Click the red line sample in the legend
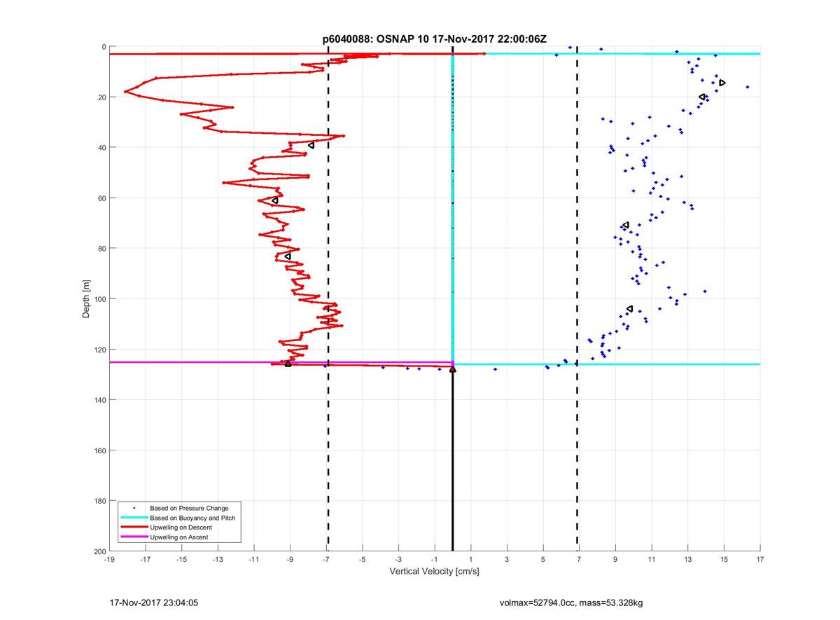The image size is (840, 620). click(134, 527)
